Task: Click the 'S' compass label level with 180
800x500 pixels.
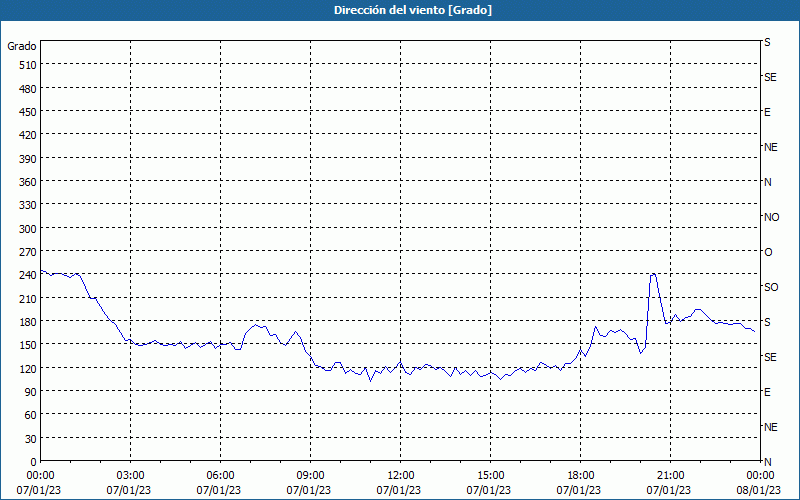Action: pyautogui.click(x=767, y=322)
